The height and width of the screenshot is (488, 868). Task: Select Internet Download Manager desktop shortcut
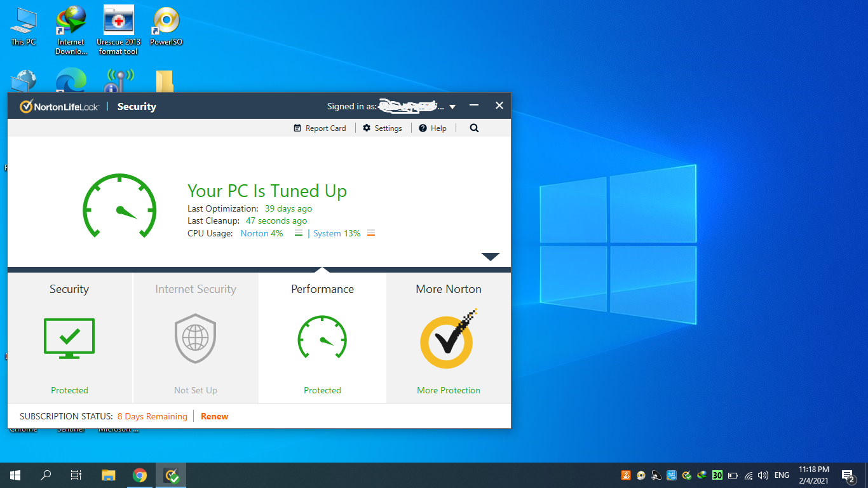(x=71, y=30)
